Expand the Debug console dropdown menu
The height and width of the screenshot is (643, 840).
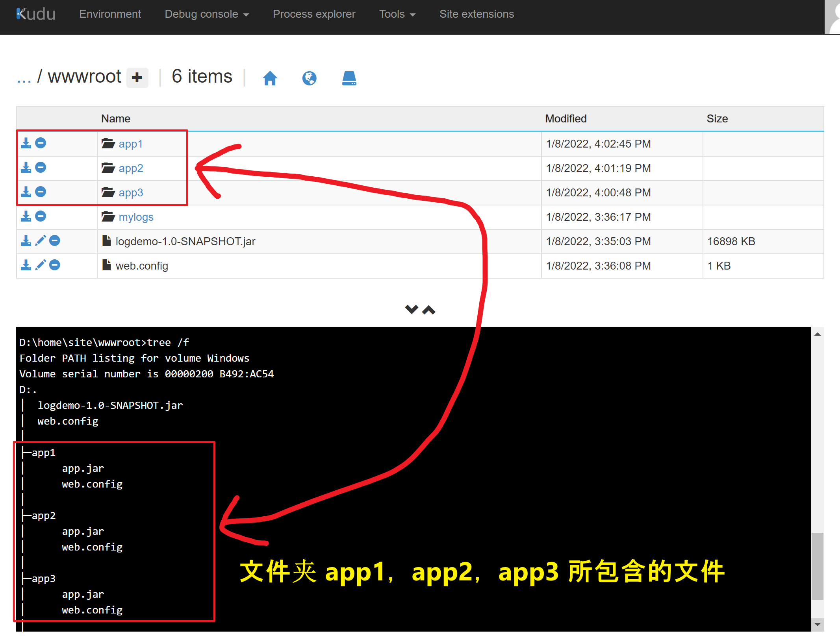click(203, 13)
